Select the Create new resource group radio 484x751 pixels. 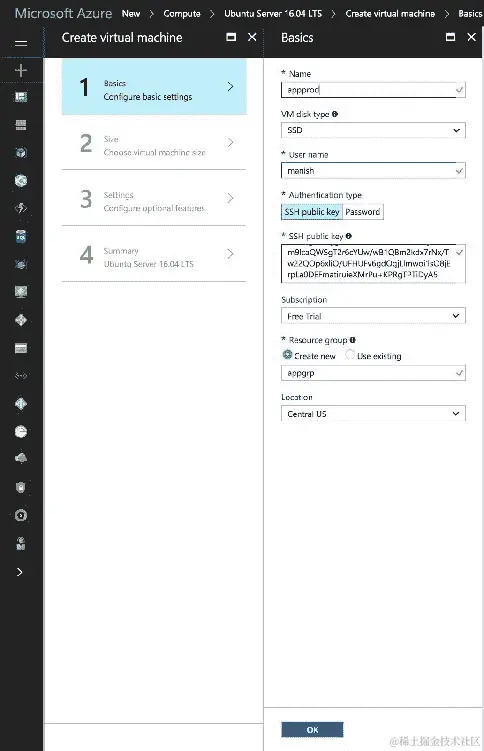[x=287, y=355]
